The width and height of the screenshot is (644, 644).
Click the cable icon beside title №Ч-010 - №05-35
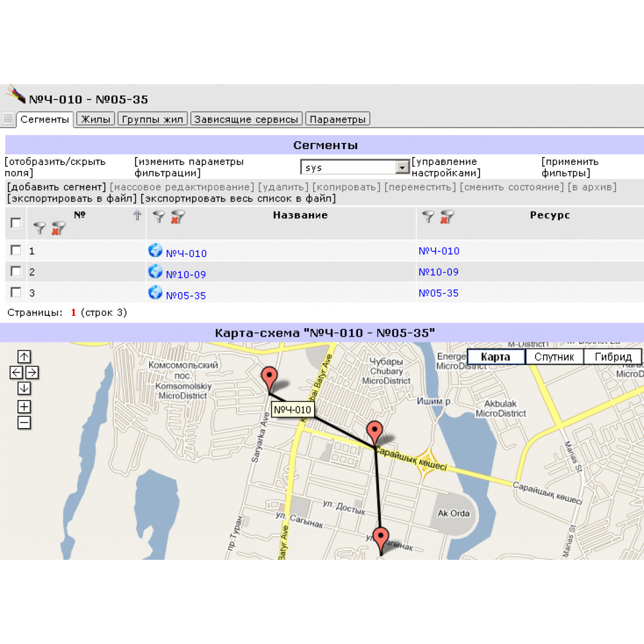16,94
